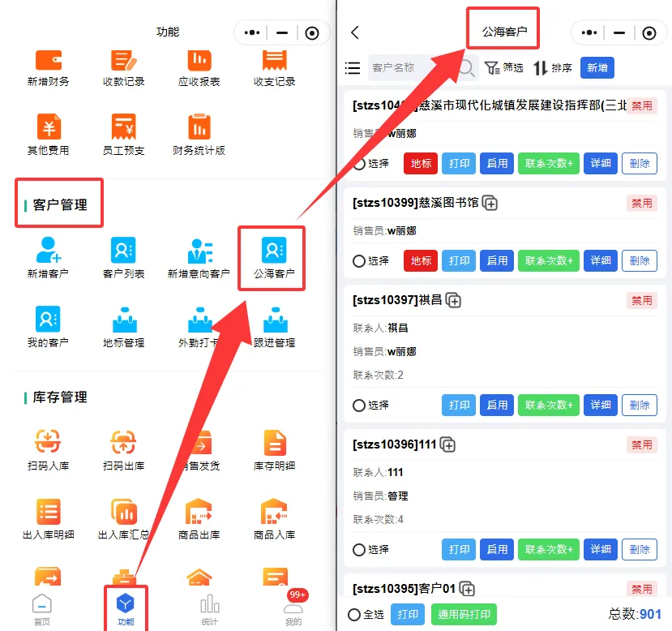Switch to the 统计 bottom tab
The width and height of the screenshot is (672, 631).
point(210,609)
